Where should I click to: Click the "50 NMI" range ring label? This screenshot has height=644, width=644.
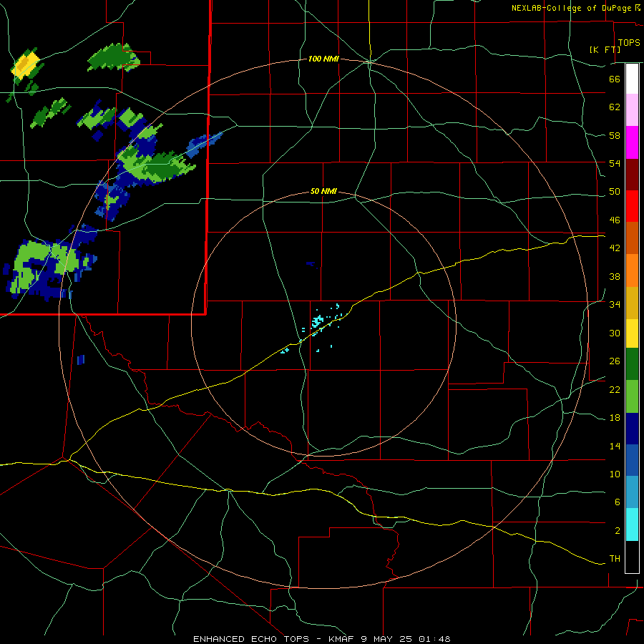[x=323, y=191]
